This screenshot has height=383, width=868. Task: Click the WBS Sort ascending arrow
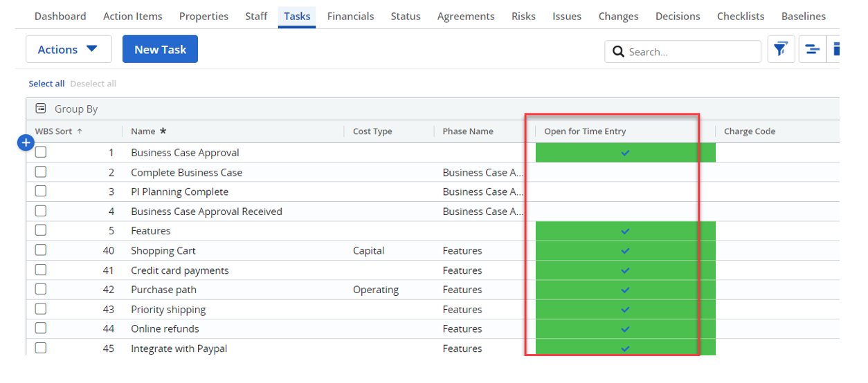[x=79, y=131]
